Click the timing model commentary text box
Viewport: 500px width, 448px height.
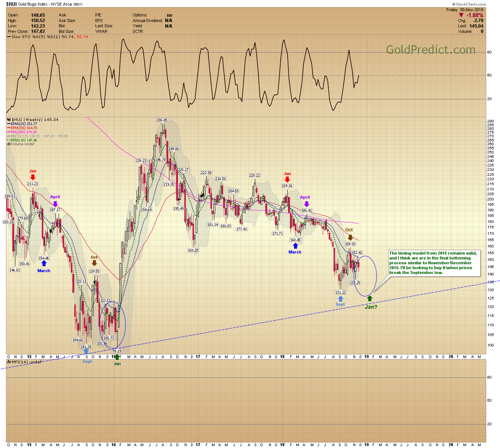point(434,263)
